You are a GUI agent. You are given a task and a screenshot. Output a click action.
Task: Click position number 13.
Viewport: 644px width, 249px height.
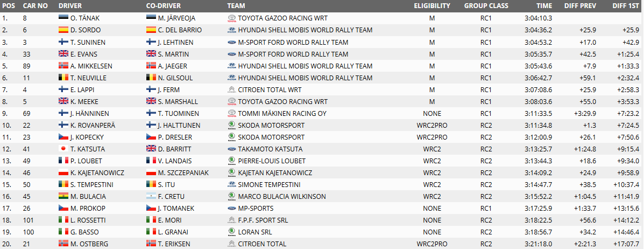click(x=5, y=161)
